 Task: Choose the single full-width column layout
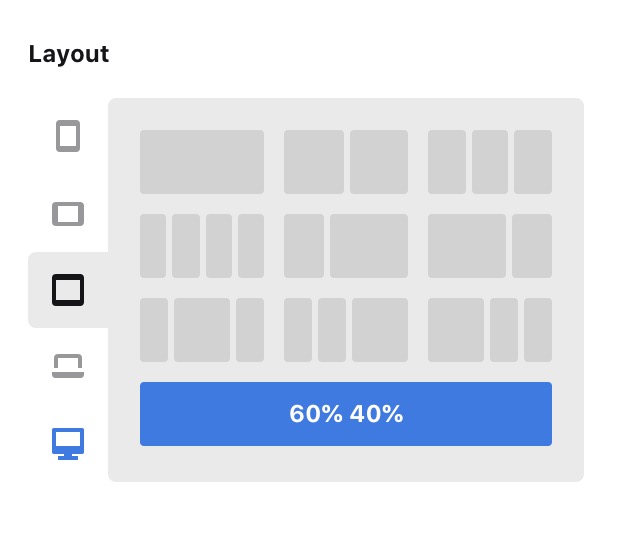(x=202, y=162)
